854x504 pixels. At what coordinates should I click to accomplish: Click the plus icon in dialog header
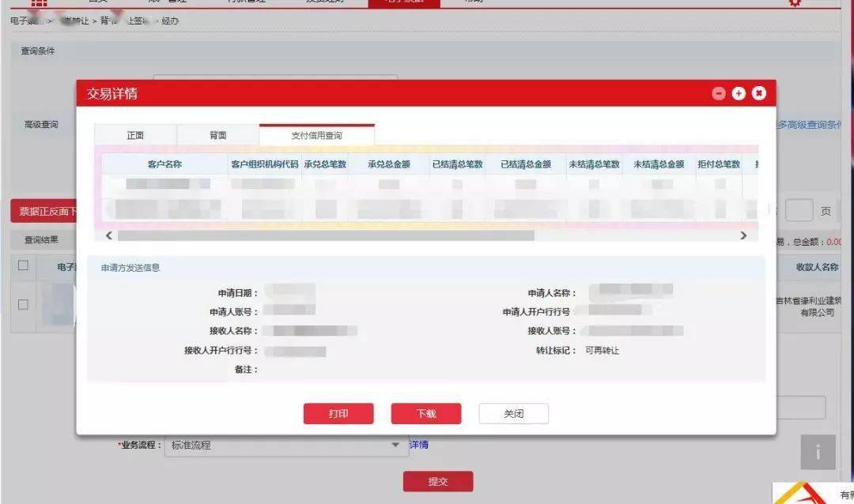(739, 94)
